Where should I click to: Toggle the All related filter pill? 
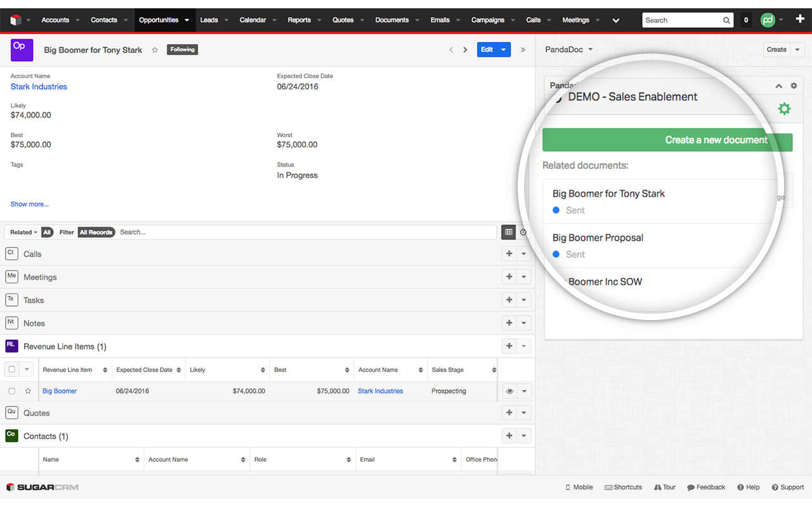(47, 232)
